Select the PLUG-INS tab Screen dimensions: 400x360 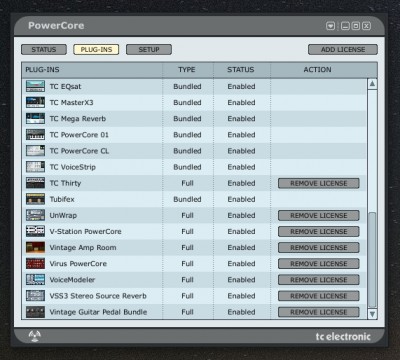(96, 50)
